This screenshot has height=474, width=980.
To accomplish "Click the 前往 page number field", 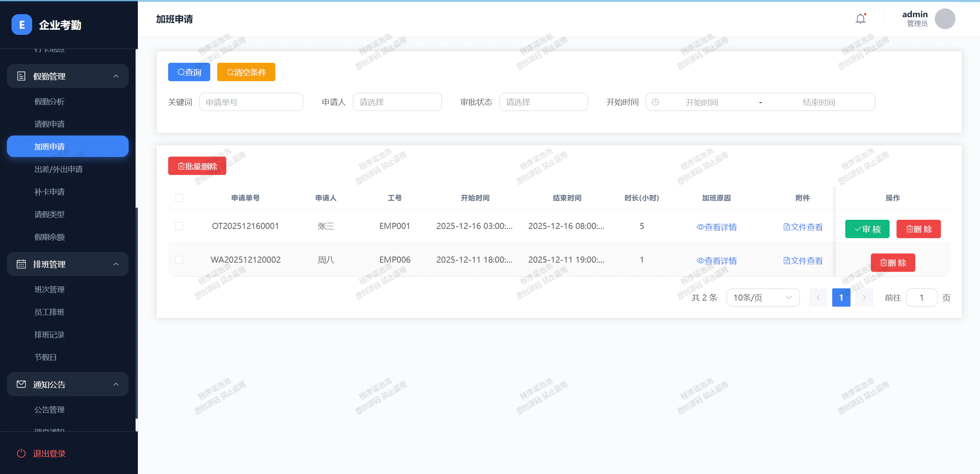I will [x=922, y=297].
